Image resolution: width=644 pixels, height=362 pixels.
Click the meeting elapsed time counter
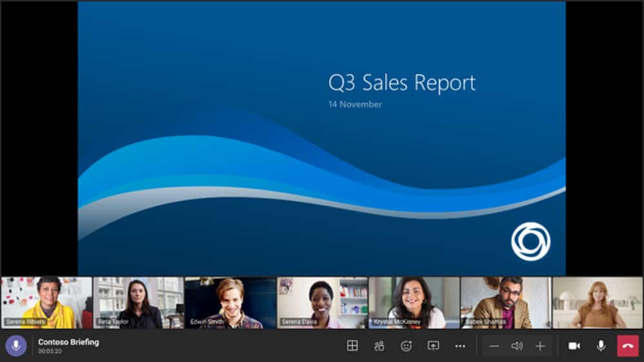click(50, 351)
